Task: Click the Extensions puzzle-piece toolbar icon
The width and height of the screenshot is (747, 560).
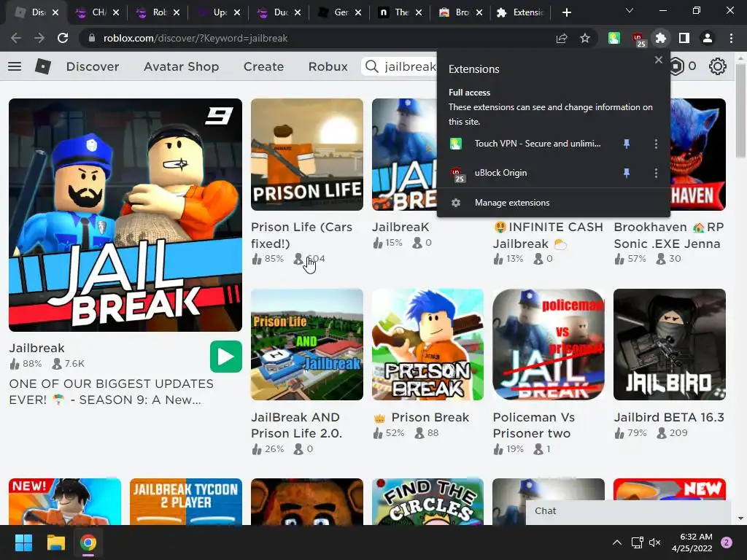Action: click(x=661, y=38)
